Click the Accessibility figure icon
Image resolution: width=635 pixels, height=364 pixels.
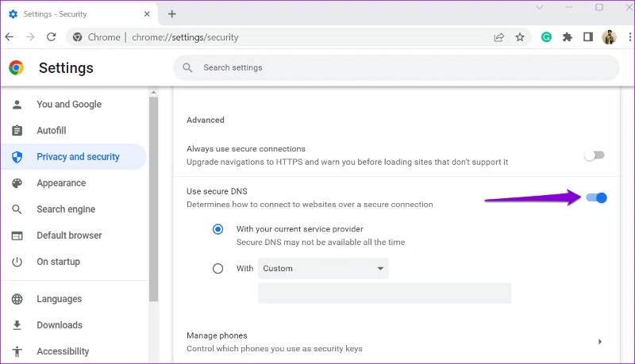(x=17, y=351)
